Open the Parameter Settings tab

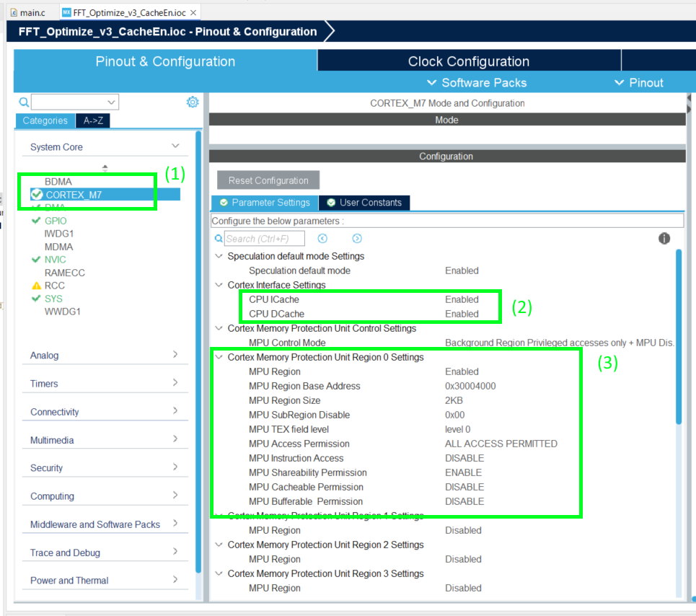pyautogui.click(x=265, y=203)
